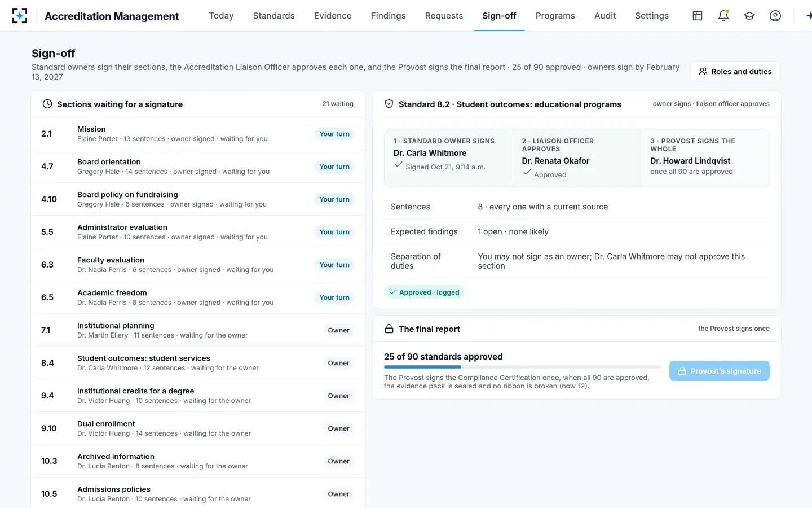
Task: Click the 21 waiting count
Action: pyautogui.click(x=338, y=104)
